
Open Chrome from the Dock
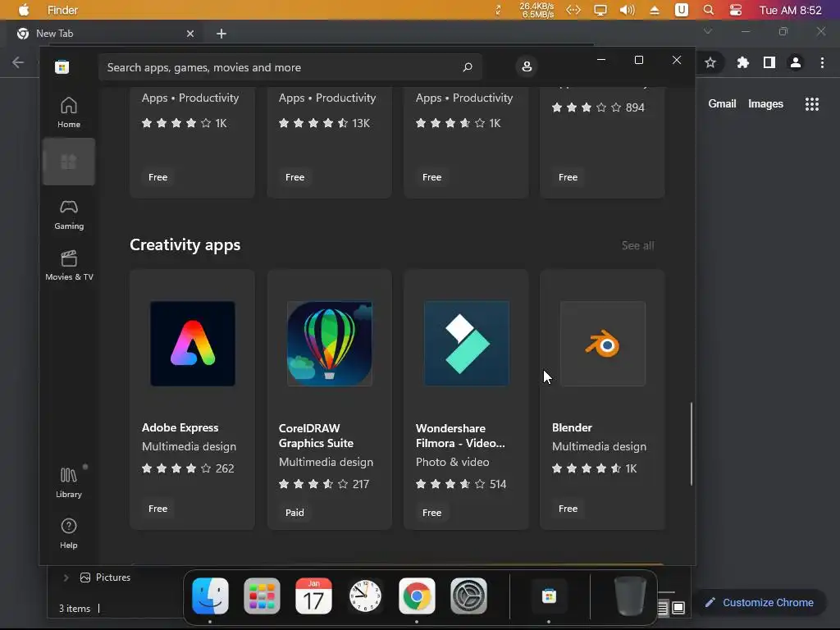point(417,596)
